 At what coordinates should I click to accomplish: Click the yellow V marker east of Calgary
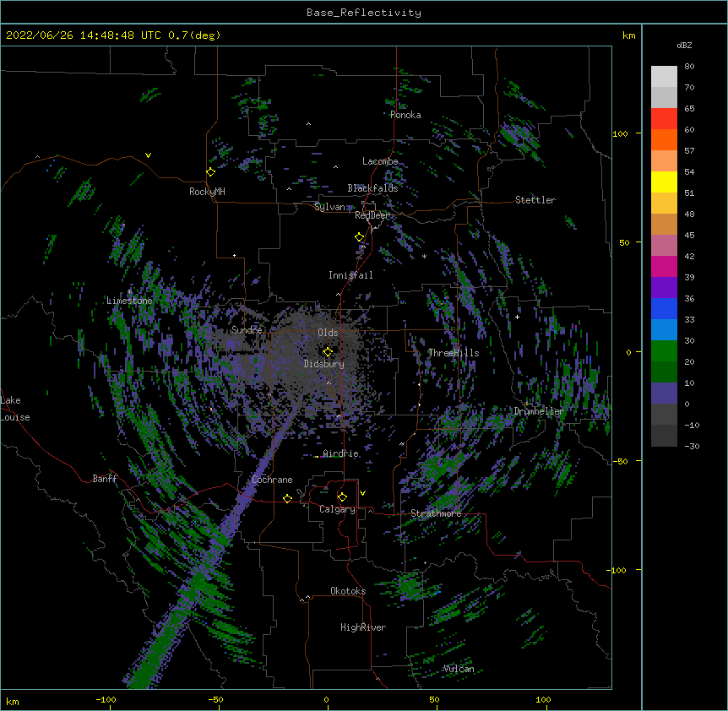tap(362, 493)
